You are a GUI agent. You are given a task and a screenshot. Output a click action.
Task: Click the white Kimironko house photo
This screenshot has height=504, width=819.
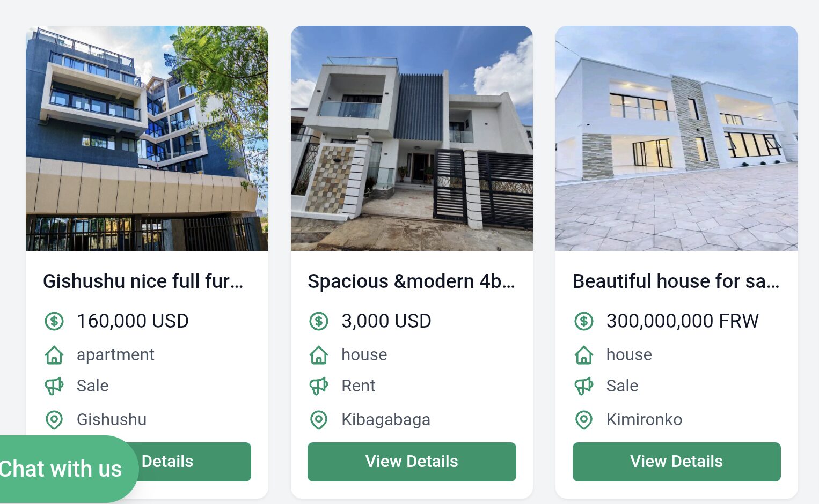tap(676, 138)
